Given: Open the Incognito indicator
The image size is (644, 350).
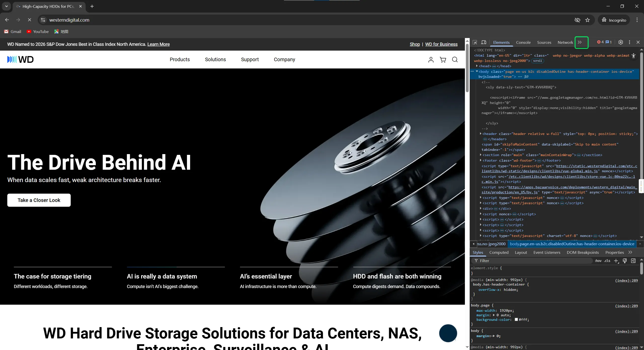Looking at the screenshot, I should pos(614,20).
